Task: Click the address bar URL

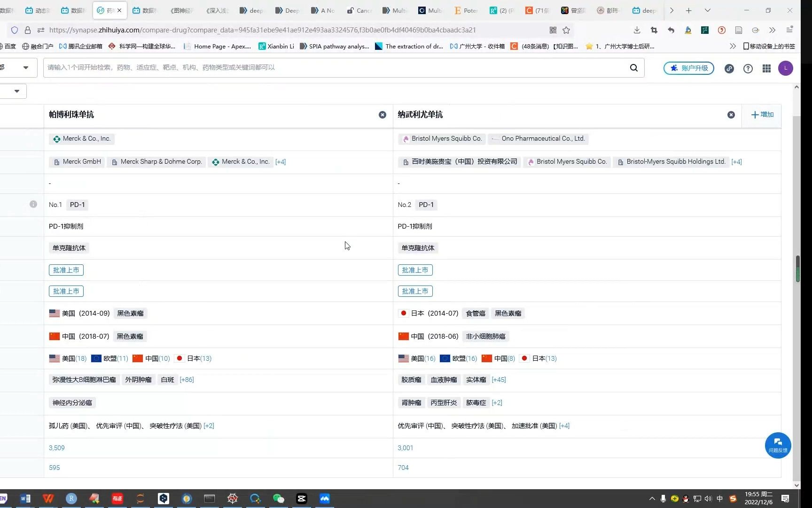Action: coord(263,30)
